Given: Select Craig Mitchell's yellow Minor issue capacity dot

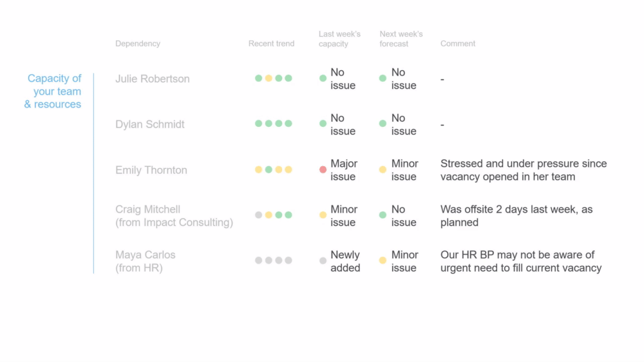Looking at the screenshot, I should pyautogui.click(x=323, y=215).
